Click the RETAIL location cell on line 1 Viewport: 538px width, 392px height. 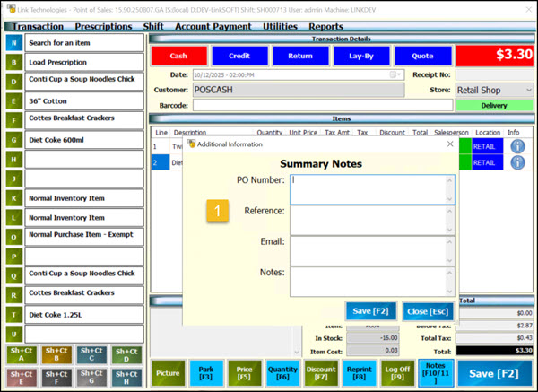tap(482, 146)
